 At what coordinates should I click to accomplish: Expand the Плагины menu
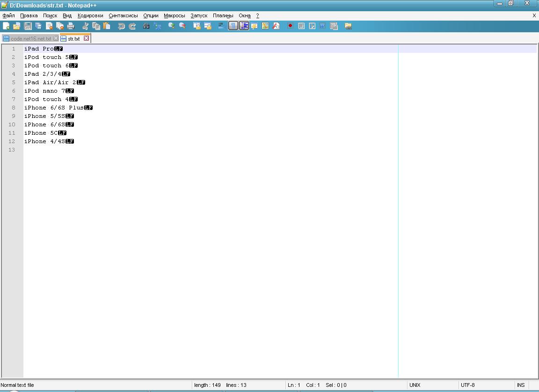pos(223,15)
